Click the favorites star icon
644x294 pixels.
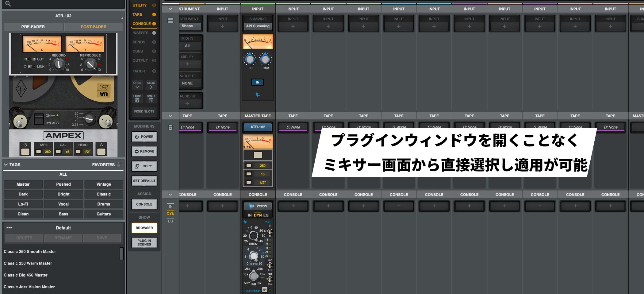[119, 164]
